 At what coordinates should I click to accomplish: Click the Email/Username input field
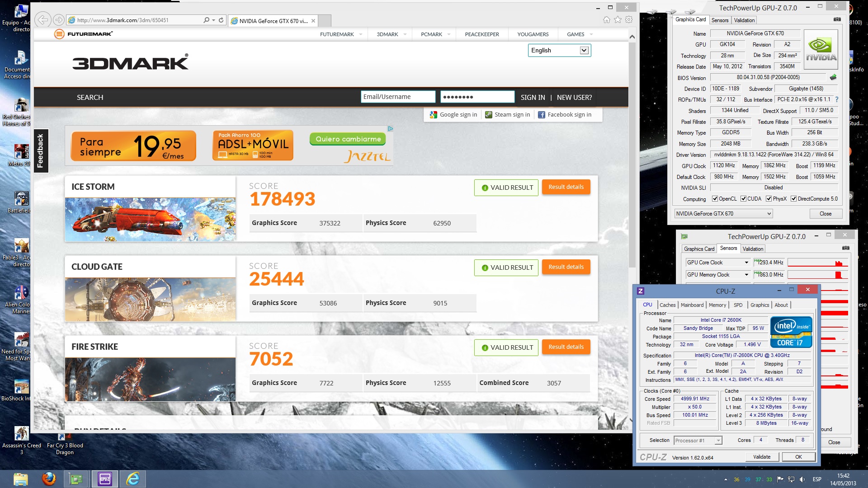tap(398, 97)
